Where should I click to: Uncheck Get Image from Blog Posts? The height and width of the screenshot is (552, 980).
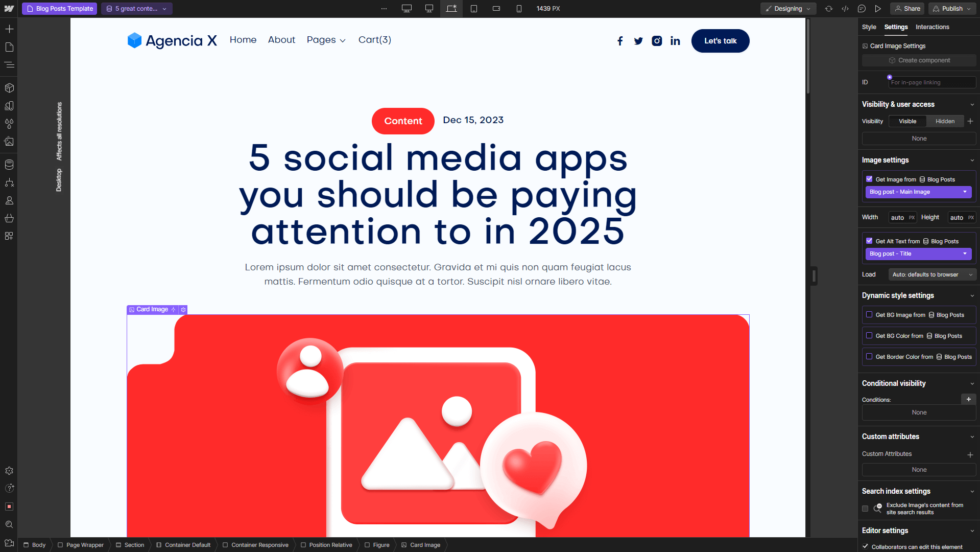click(870, 179)
